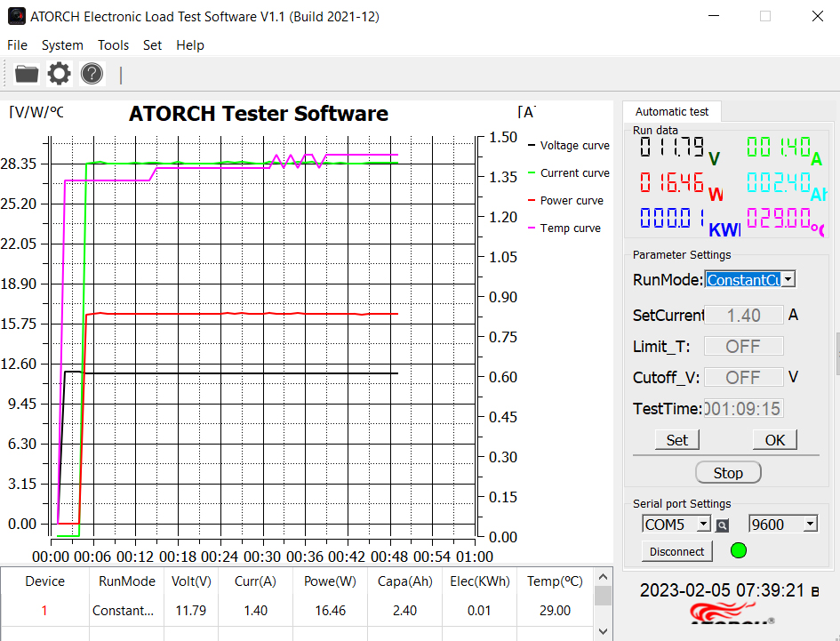
Task: Stop the running test
Action: tap(728, 473)
